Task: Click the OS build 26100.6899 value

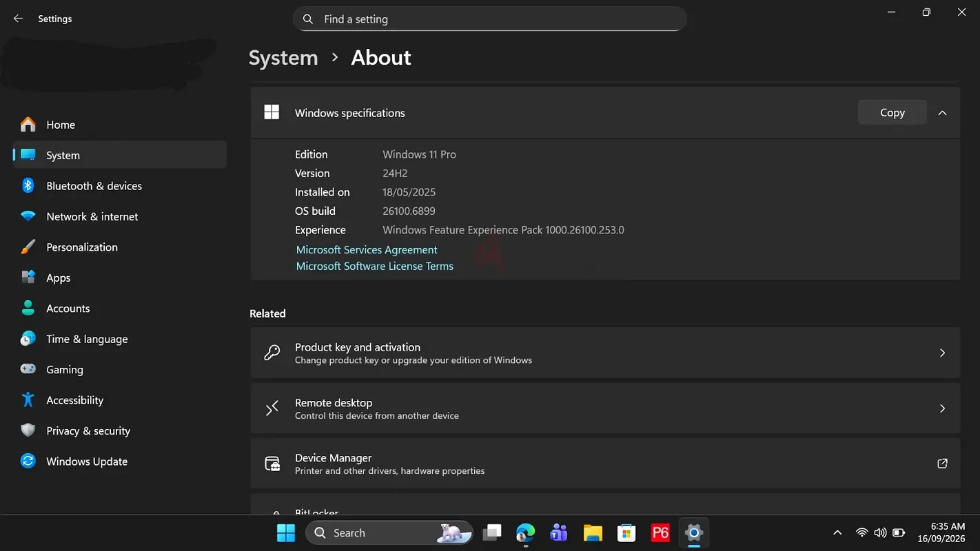Action: click(409, 211)
